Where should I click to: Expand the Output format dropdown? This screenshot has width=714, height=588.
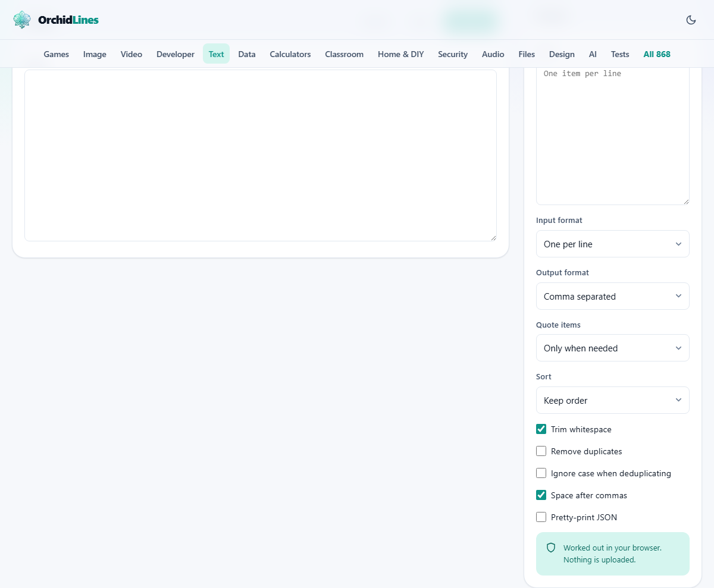(613, 296)
